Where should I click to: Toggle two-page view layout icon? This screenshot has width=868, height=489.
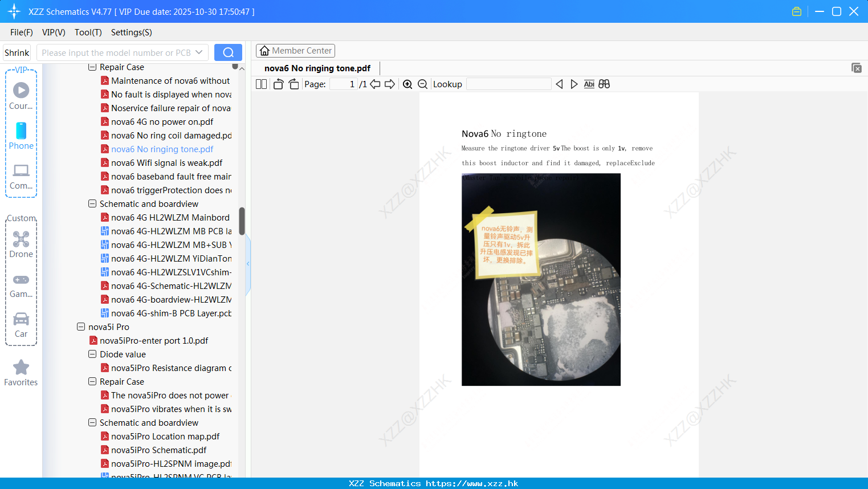261,84
